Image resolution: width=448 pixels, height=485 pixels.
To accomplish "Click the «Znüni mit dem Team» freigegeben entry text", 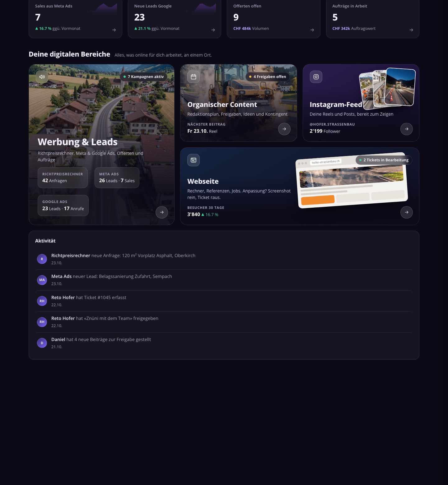I will (105, 318).
